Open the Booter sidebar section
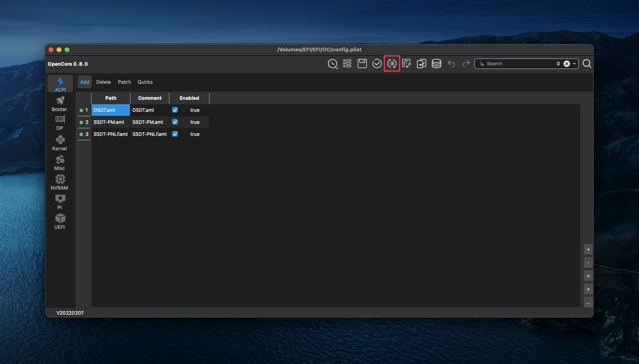This screenshot has height=364, width=639. coord(60,104)
